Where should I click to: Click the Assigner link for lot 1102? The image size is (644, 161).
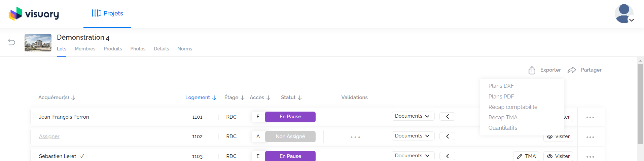(49, 136)
